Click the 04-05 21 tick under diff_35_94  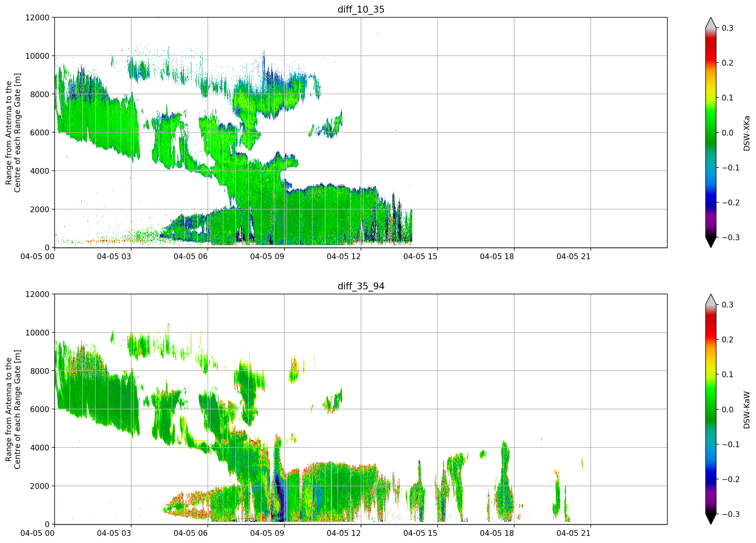(574, 533)
